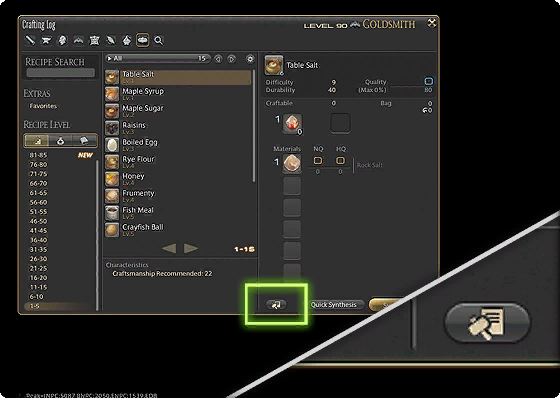Select the Alchemist class icon
This screenshot has width=560, height=400.
127,40
